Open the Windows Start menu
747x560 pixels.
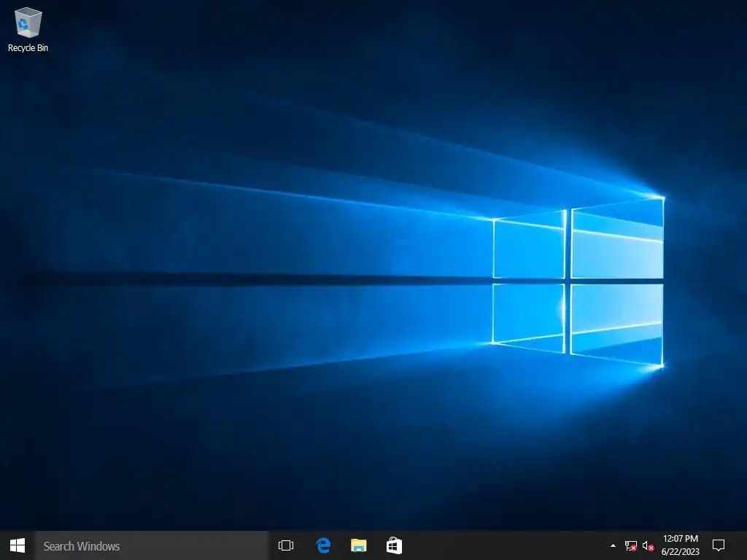coord(18,545)
